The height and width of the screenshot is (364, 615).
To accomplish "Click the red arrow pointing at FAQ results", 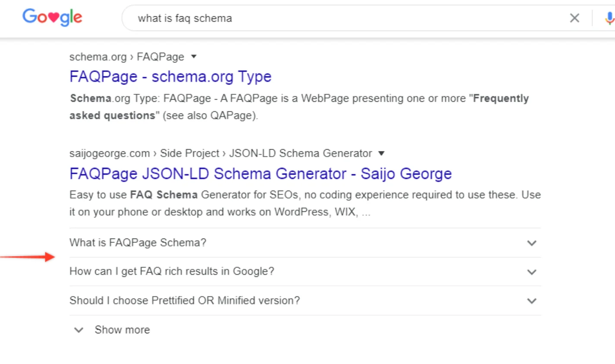I will (26, 257).
